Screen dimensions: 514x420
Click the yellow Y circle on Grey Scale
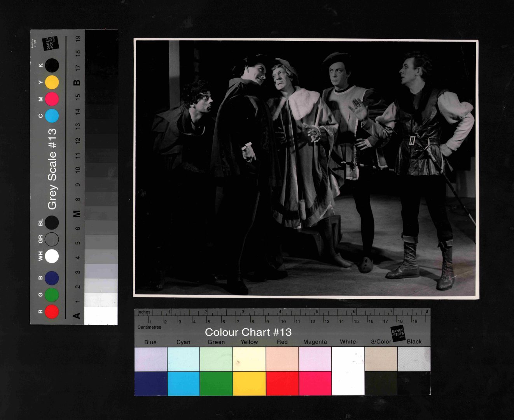click(x=52, y=82)
